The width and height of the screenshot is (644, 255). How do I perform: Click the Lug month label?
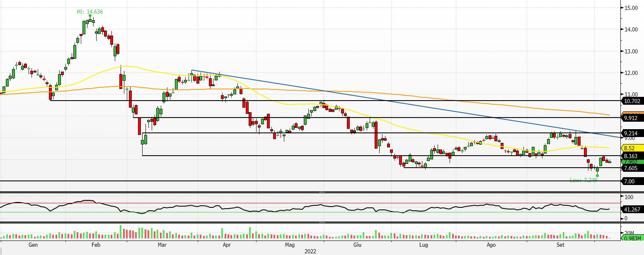tap(423, 245)
